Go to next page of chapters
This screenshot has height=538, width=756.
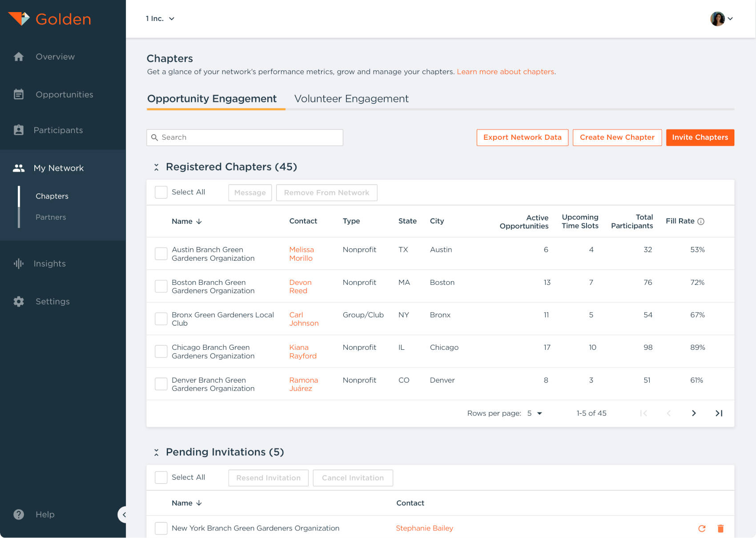(694, 413)
